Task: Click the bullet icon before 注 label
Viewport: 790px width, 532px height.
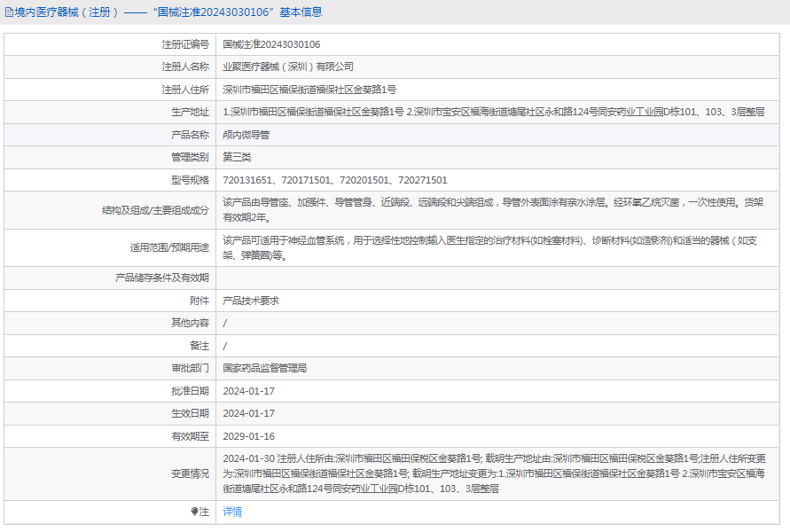Action: coord(194,512)
